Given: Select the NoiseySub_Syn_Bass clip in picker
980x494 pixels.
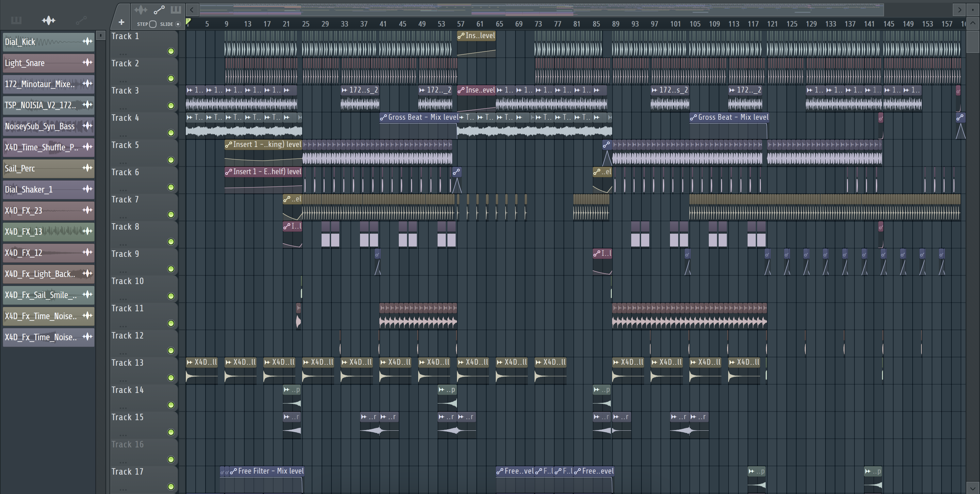Looking at the screenshot, I should (48, 126).
